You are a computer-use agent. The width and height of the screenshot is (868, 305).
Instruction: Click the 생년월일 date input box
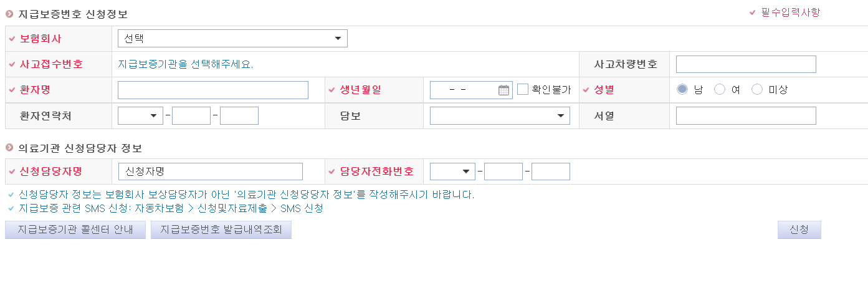pyautogui.click(x=464, y=90)
